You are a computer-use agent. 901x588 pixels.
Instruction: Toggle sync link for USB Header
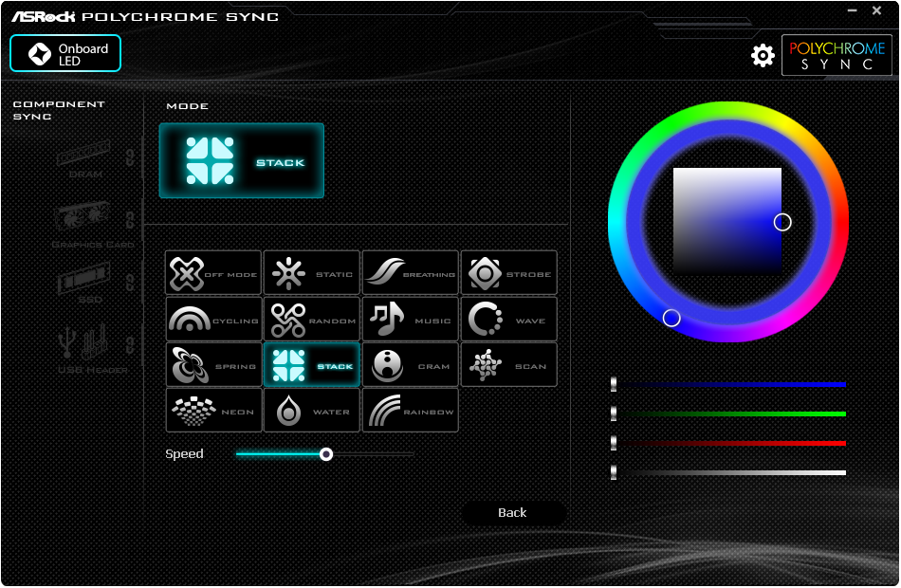pyautogui.click(x=131, y=344)
